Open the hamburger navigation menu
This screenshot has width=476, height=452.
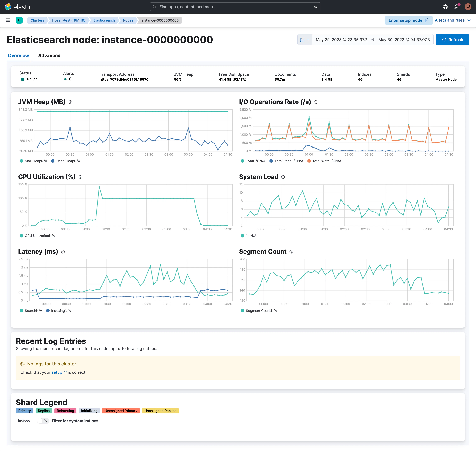click(8, 20)
